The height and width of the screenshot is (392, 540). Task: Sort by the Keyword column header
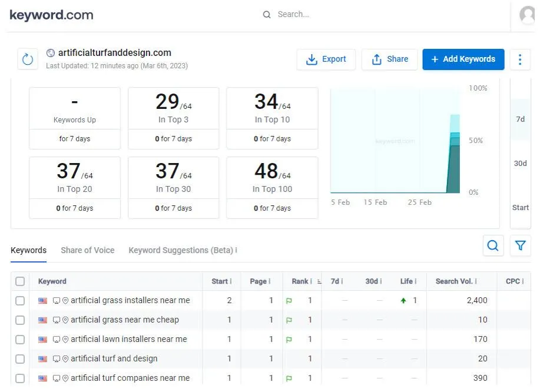[x=52, y=281]
